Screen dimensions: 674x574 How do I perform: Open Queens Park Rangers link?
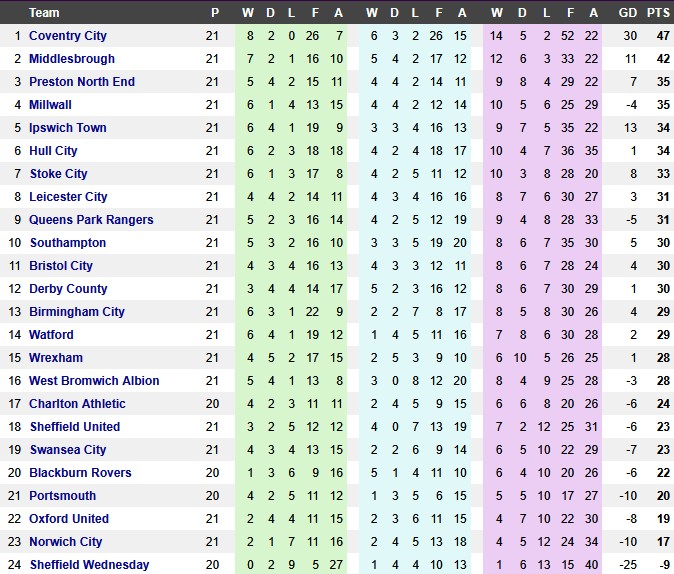[x=91, y=220]
